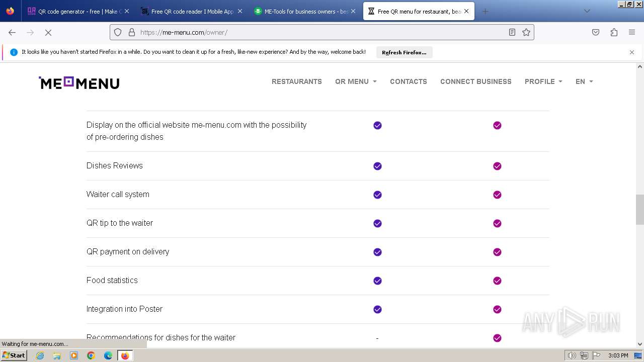Click the Food statistics text
The height and width of the screenshot is (362, 644).
point(112,281)
